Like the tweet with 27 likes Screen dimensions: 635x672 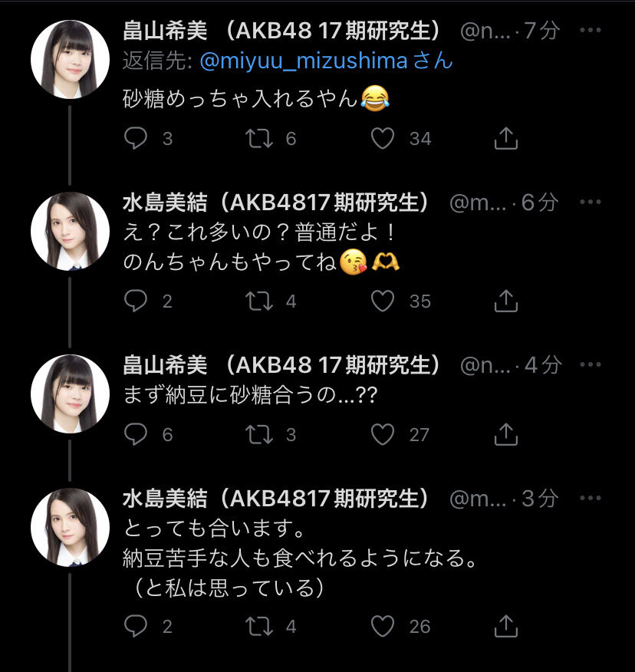pos(382,434)
